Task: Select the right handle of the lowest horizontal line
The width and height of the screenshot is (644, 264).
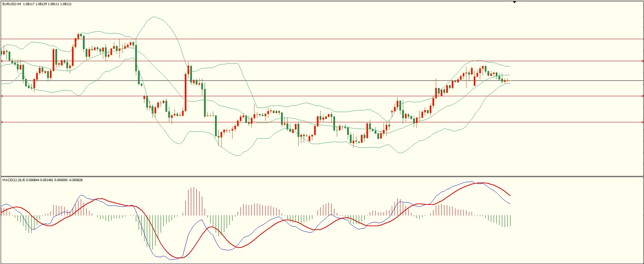Action: pos(643,122)
